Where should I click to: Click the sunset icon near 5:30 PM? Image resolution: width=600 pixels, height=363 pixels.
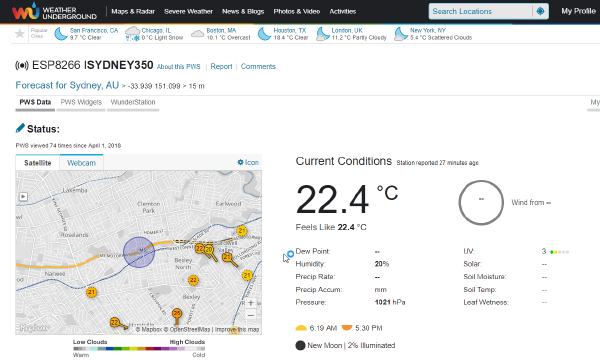347,328
